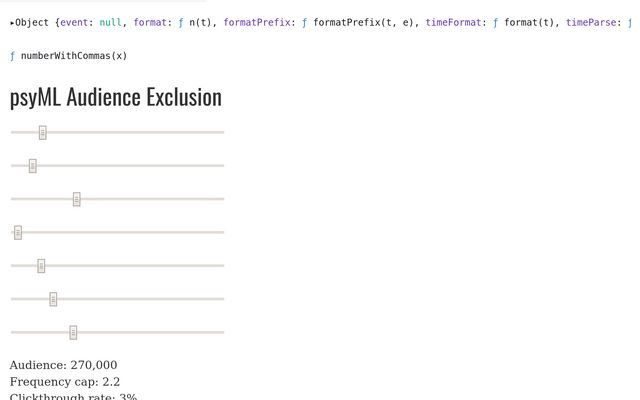Viewport: 640px width, 400px height.
Task: Click the 'formatPrefix' property in the Object line
Action: pos(257,22)
